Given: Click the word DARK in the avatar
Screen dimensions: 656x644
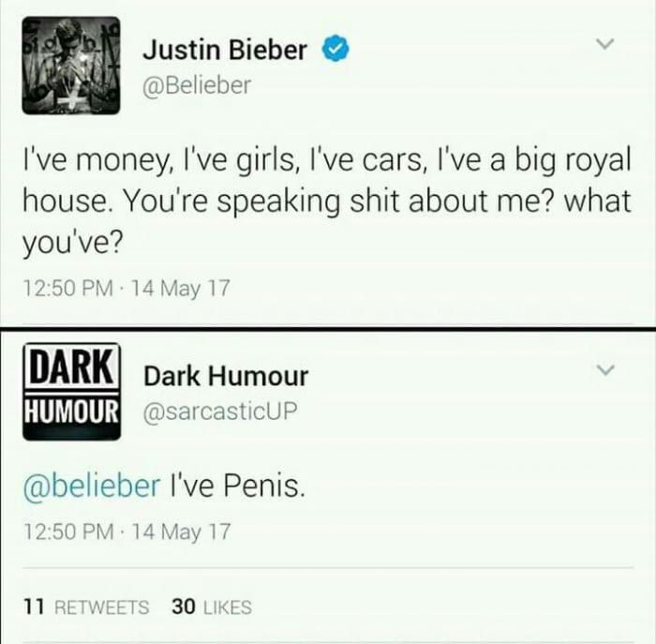Looking at the screenshot, I should pyautogui.click(x=71, y=367).
